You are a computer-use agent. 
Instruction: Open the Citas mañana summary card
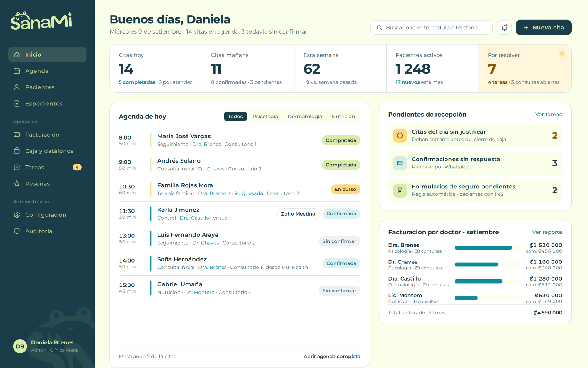pos(248,69)
